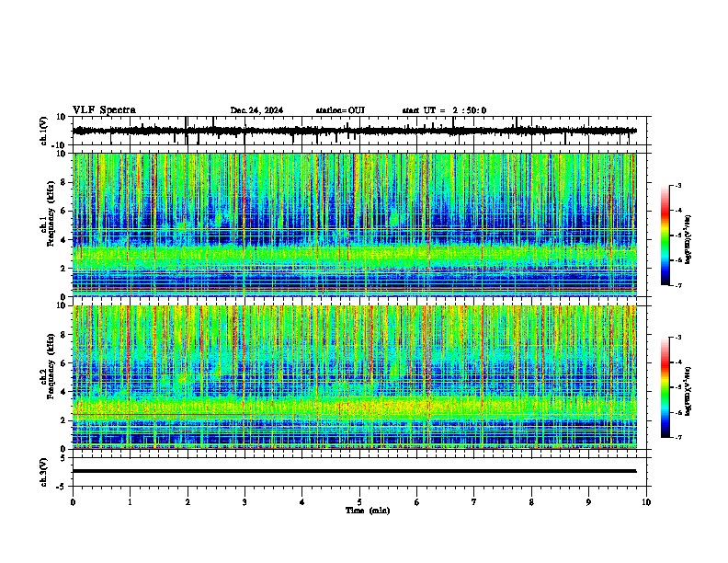This screenshot has height=563, width=728.
Task: Click the '-3' label on the ch.2 color bar
Action: 678,338
